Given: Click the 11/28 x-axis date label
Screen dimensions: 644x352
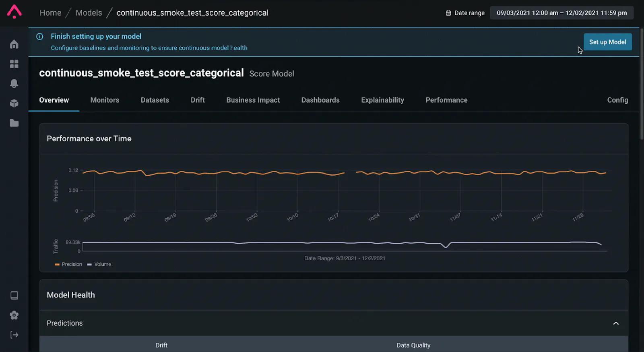Looking at the screenshot, I should 578,217.
